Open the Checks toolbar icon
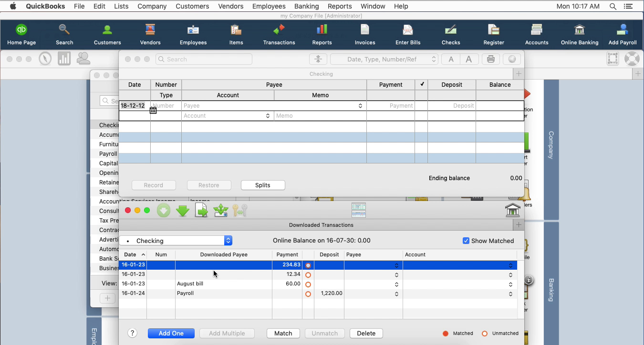This screenshot has height=345, width=644. [x=451, y=34]
